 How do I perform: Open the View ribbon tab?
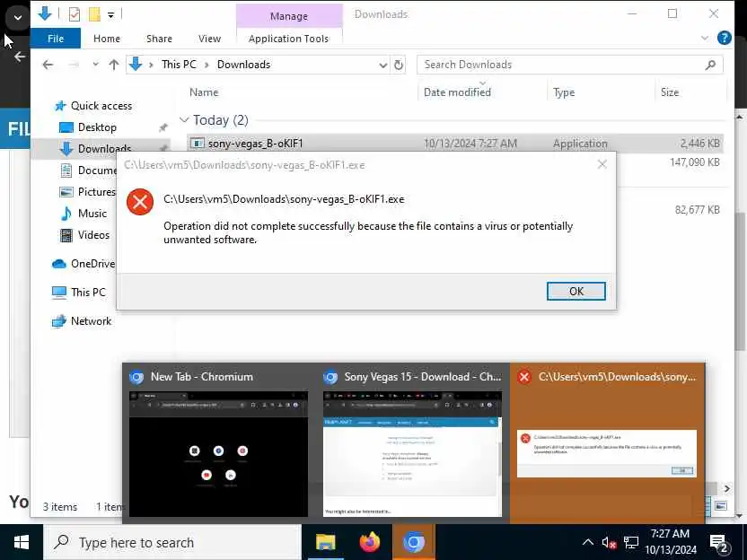coord(209,39)
